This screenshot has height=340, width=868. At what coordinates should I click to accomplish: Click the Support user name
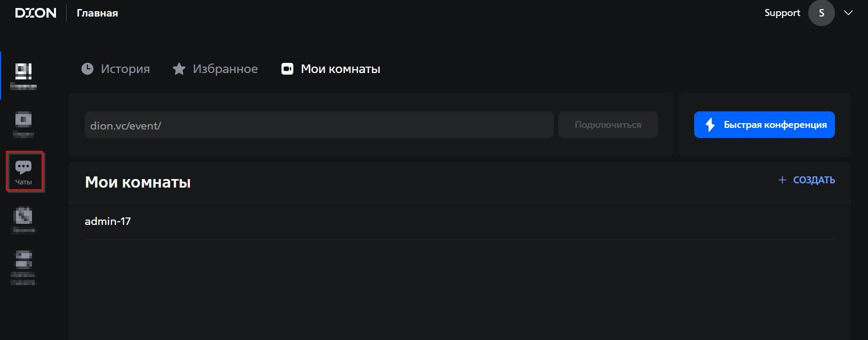pos(782,13)
